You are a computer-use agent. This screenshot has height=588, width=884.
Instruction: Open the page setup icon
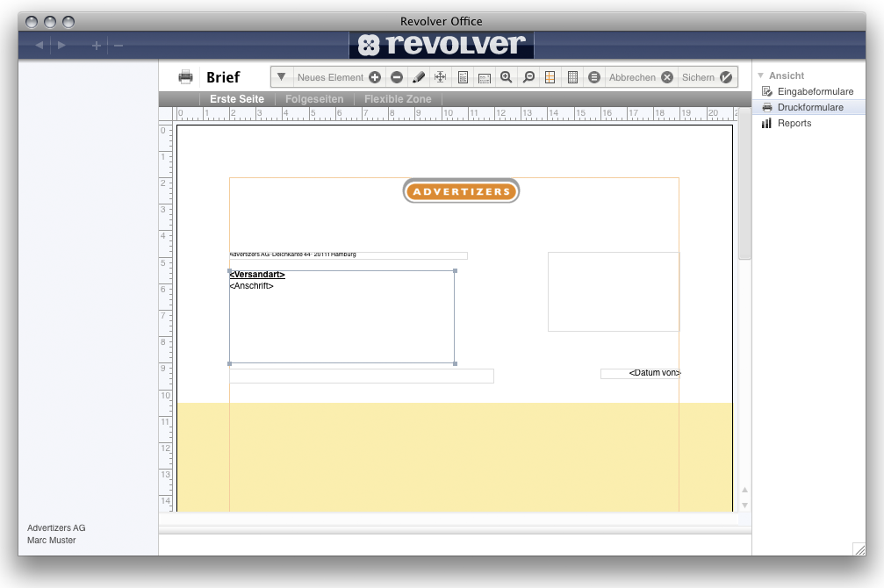click(463, 77)
